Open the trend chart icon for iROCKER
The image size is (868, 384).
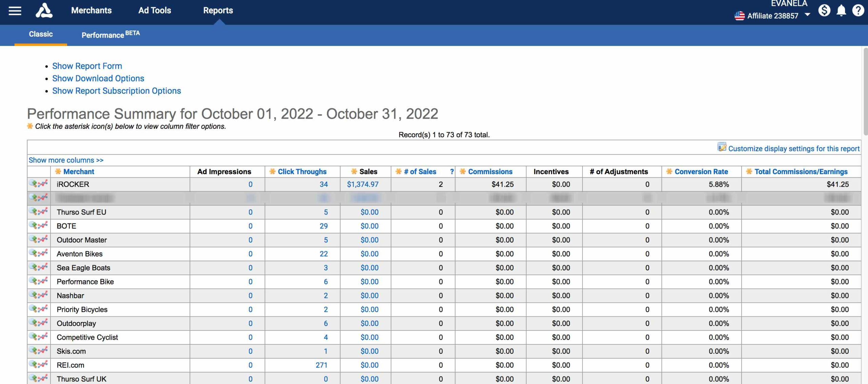pyautogui.click(x=43, y=183)
